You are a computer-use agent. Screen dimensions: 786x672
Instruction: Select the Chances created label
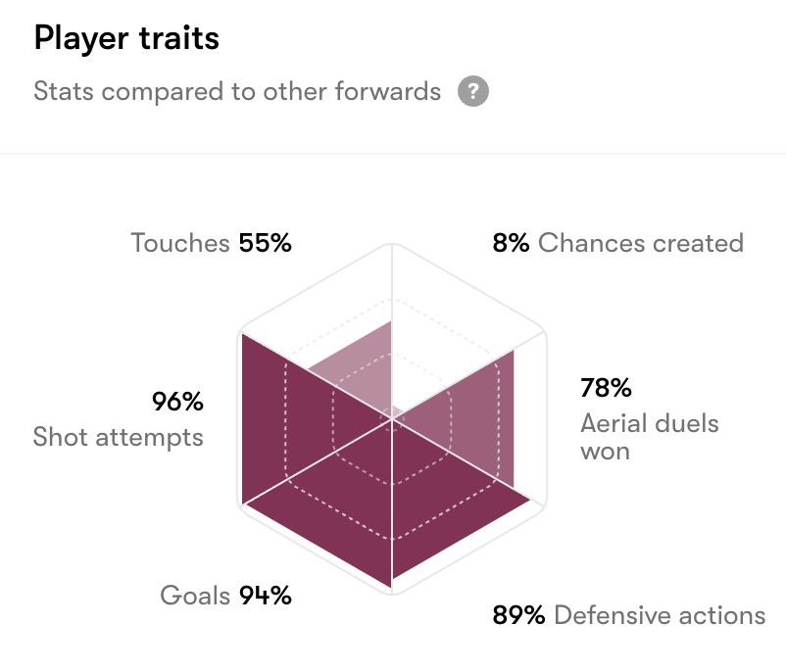click(x=641, y=243)
